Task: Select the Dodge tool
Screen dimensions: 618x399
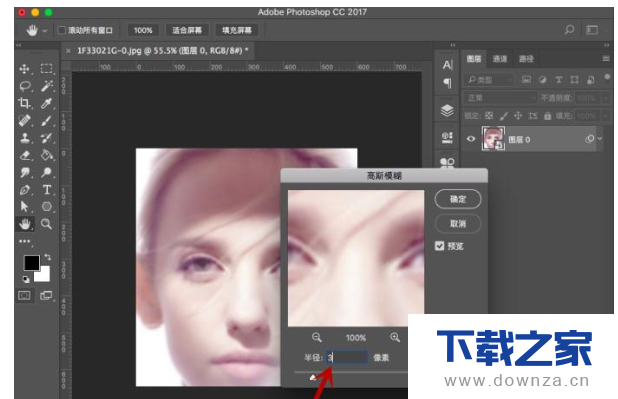Action: pos(47,172)
